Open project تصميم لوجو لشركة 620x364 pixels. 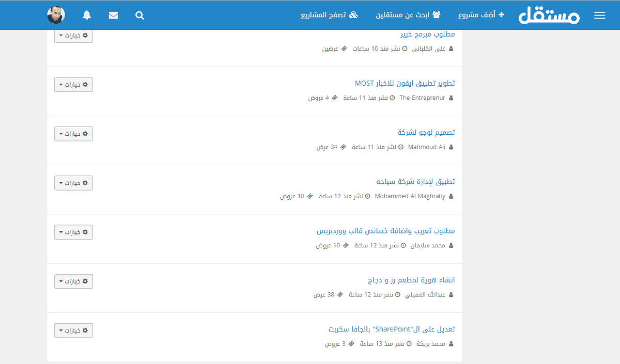426,133
